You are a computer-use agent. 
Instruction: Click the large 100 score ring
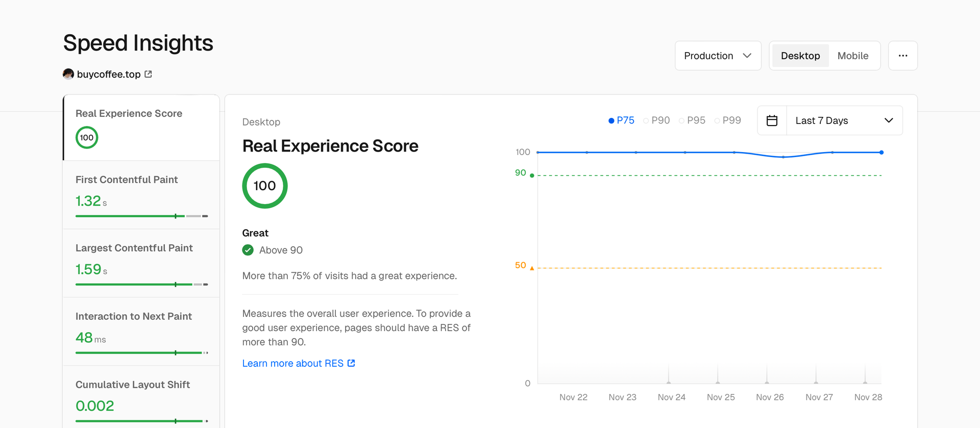(264, 186)
